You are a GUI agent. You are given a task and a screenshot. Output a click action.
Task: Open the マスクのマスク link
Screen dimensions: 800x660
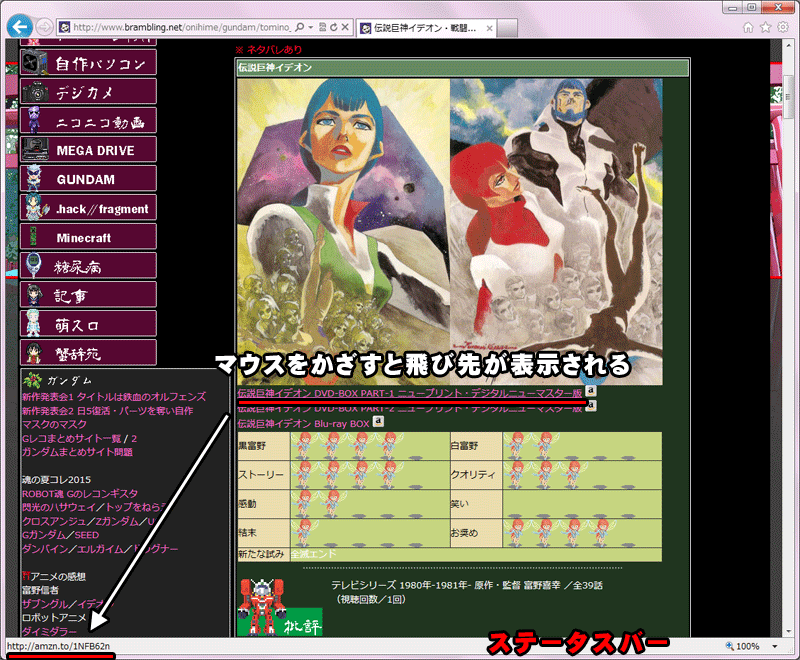coord(54,424)
